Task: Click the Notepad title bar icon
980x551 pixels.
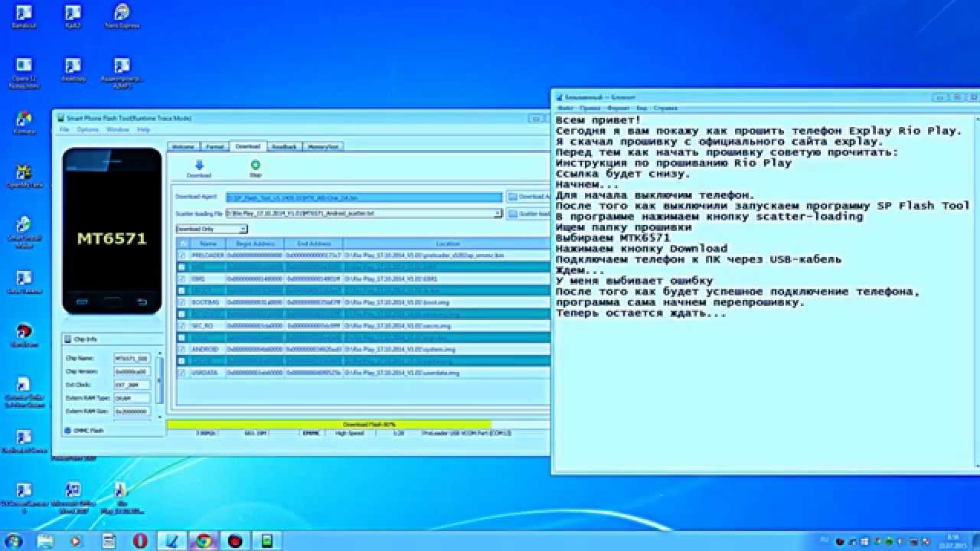Action: click(x=559, y=97)
